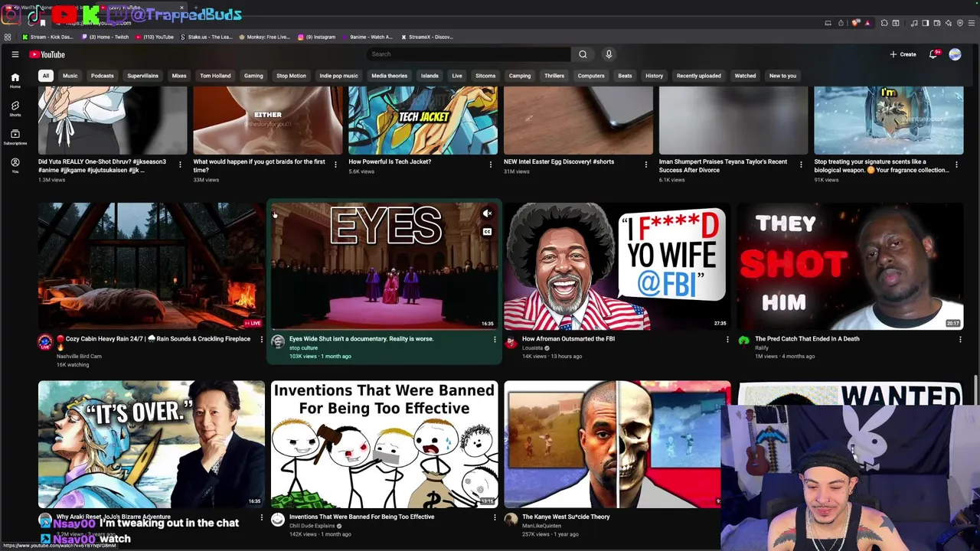This screenshot has height=551, width=980.
Task: Open more options for Tech Jacket video
Action: point(491,164)
